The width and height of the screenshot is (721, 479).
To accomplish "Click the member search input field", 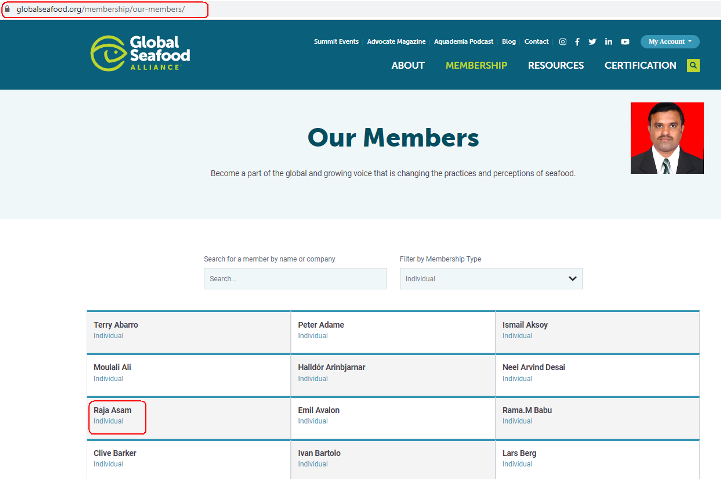I will point(295,279).
